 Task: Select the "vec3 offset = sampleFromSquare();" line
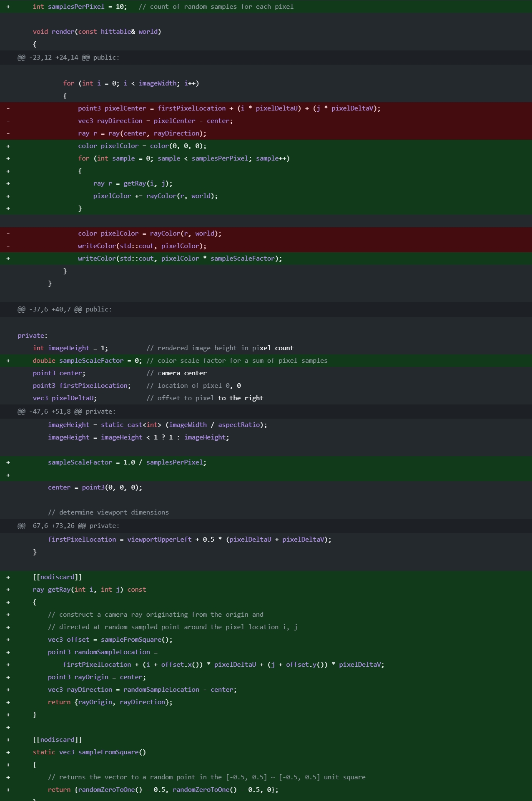point(266,640)
